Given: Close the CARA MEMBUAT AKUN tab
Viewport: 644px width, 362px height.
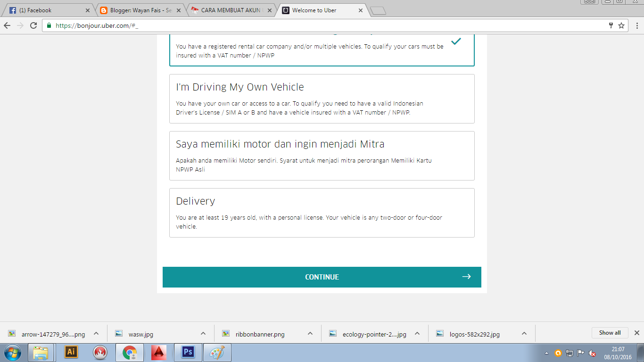Looking at the screenshot, I should coord(270,10).
